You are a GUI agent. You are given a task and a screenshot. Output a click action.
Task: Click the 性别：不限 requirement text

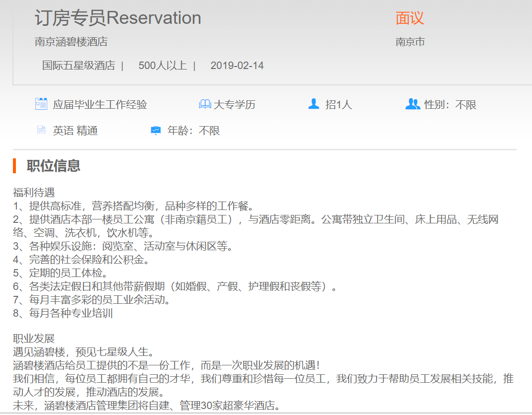point(450,105)
